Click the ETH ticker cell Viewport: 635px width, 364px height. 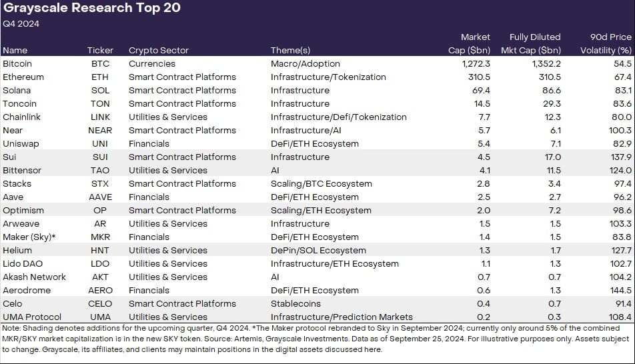100,77
